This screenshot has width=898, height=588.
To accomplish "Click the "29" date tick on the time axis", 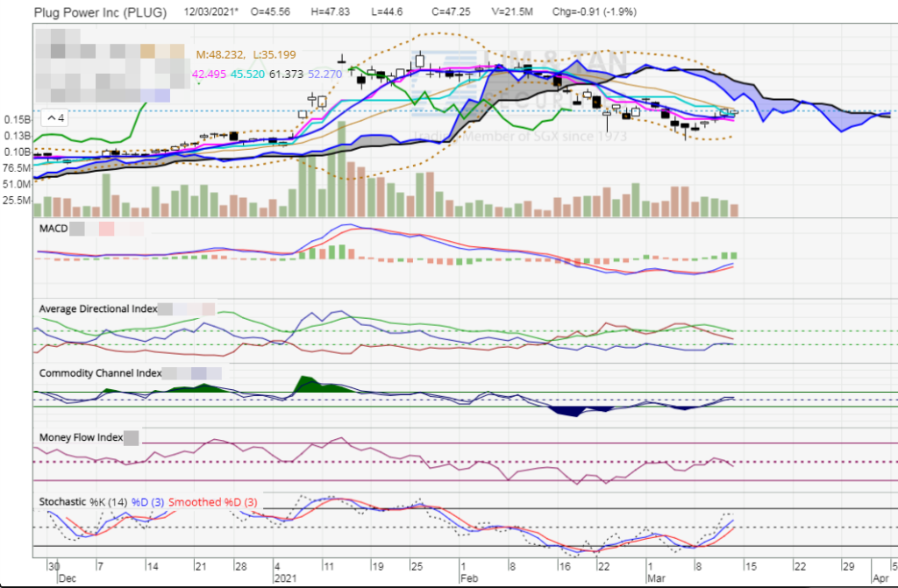I will coord(848,567).
